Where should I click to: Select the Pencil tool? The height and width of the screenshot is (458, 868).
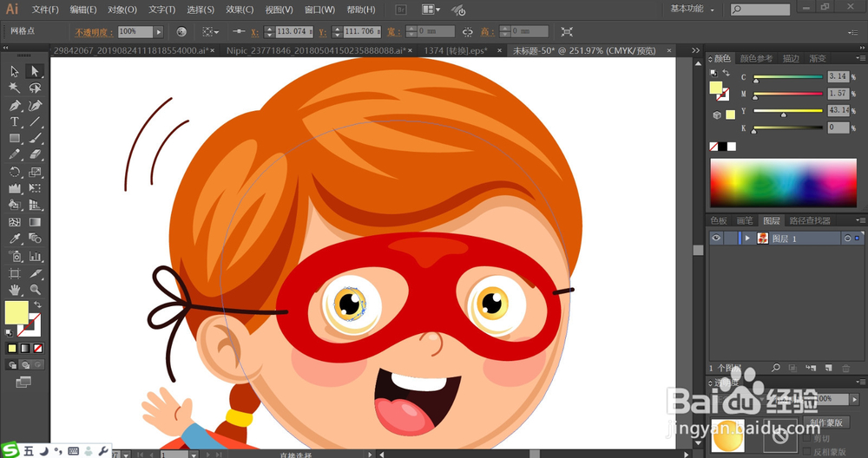[15, 155]
